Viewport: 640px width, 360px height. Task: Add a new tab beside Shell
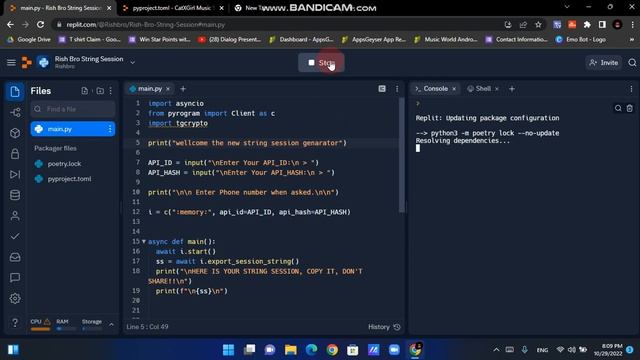512,89
